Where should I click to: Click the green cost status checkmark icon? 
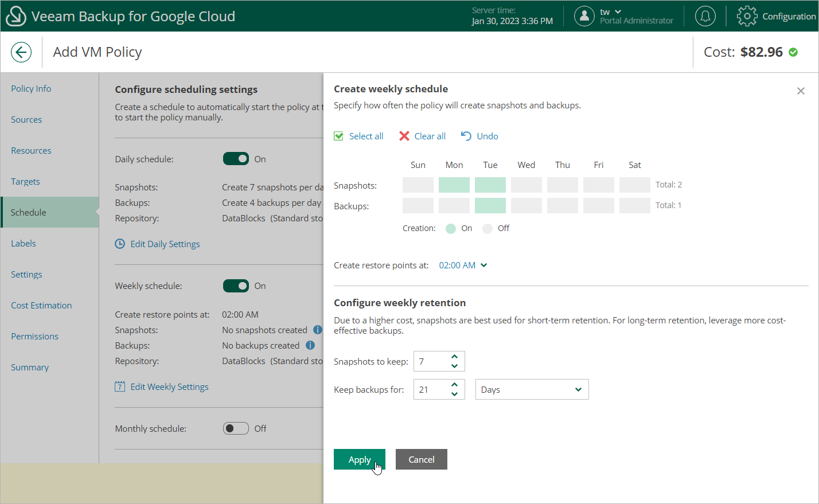tap(793, 52)
